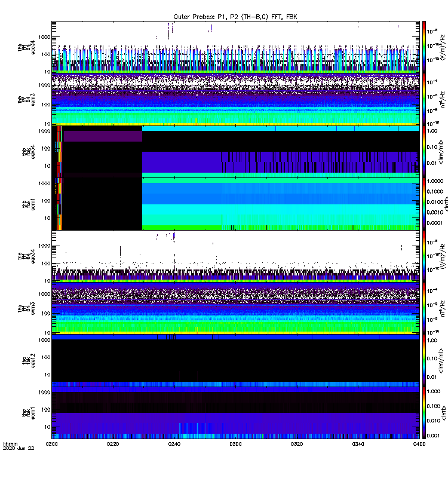448x478 pixels.
Task: Click the '0.0100' color scale value
Action: 435,202
